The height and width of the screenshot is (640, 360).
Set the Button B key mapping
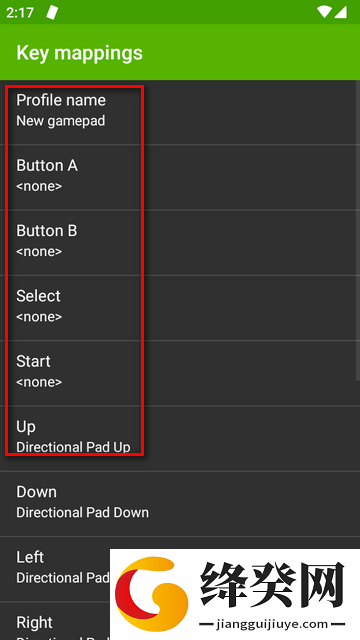coord(180,242)
